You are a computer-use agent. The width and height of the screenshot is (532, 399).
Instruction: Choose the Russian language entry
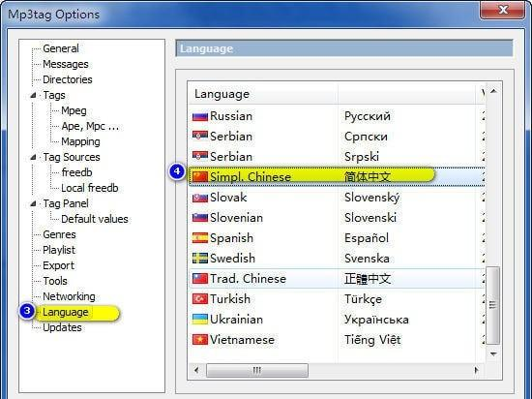[231, 116]
